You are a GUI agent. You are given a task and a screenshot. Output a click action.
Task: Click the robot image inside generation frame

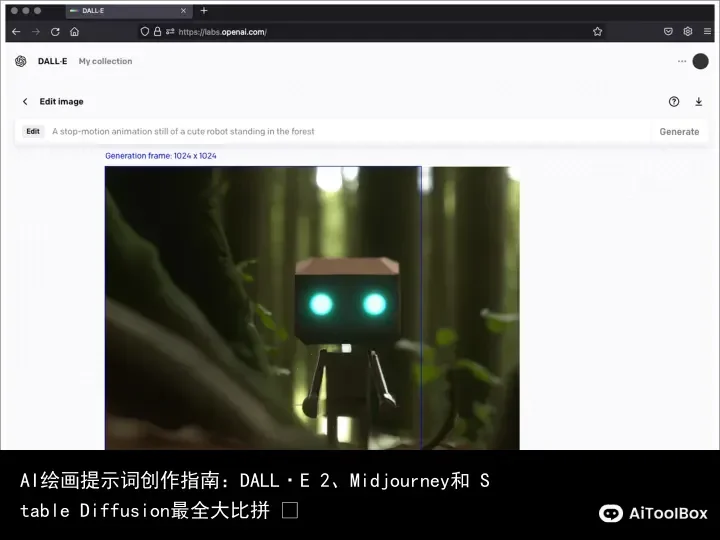[x=263, y=308]
